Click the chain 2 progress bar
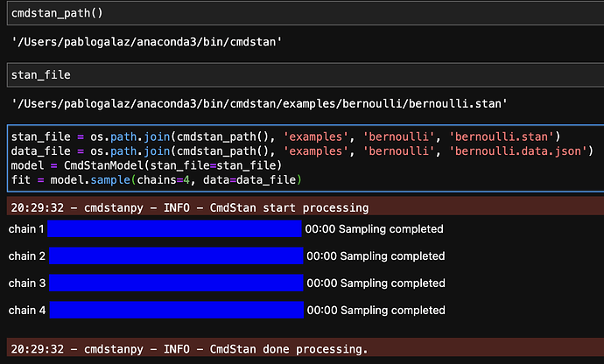Image resolution: width=604 pixels, height=364 pixels. pos(176,255)
